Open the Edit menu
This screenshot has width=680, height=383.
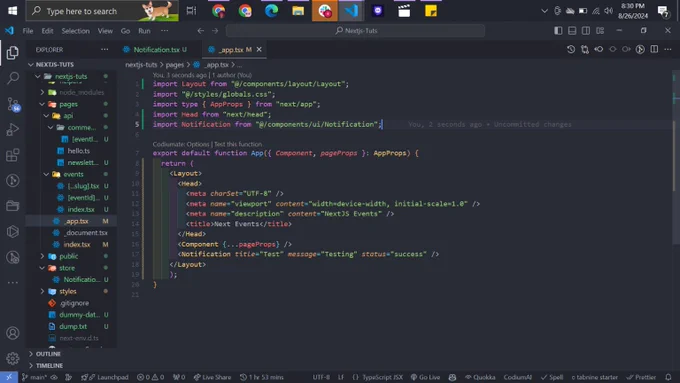pos(47,31)
